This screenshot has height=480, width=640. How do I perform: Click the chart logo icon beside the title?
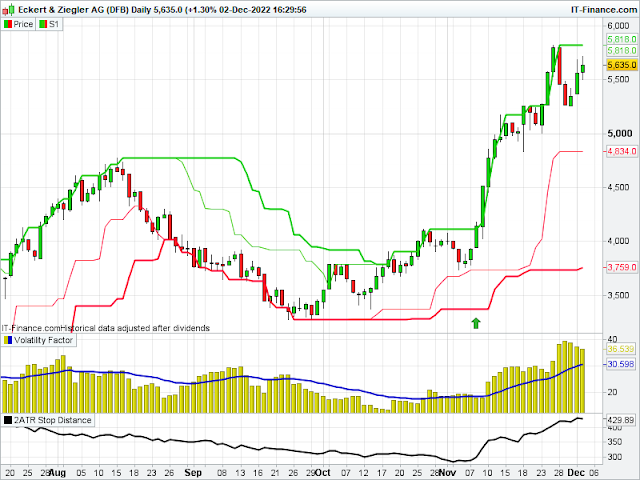[x=8, y=9]
